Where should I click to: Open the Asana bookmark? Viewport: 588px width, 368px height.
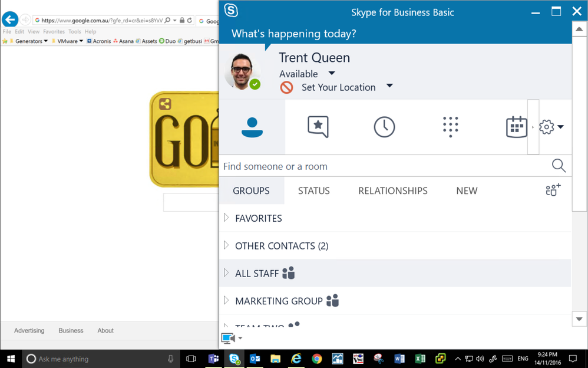pyautogui.click(x=123, y=41)
